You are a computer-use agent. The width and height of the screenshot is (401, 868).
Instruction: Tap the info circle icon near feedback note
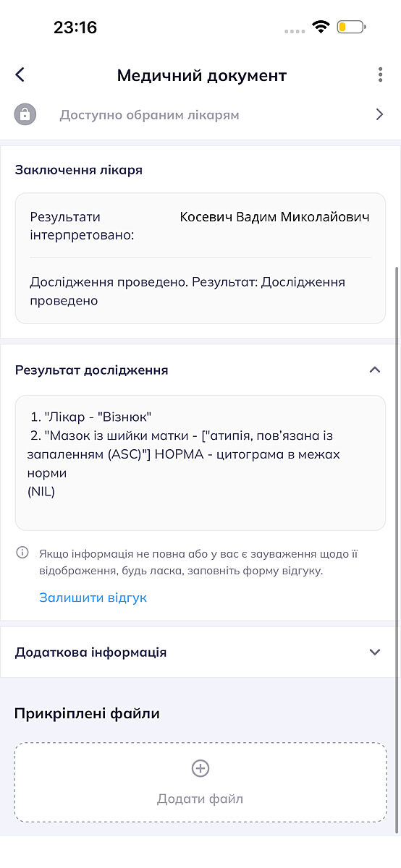click(23, 553)
